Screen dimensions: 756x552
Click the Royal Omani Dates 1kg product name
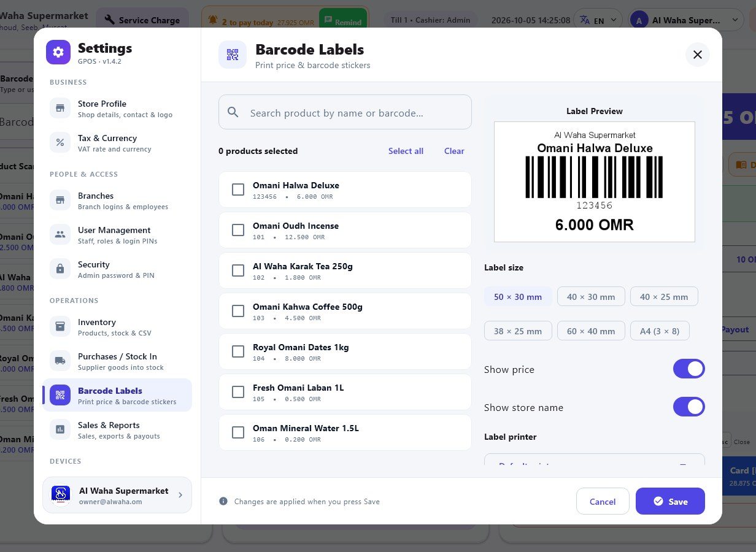click(301, 347)
